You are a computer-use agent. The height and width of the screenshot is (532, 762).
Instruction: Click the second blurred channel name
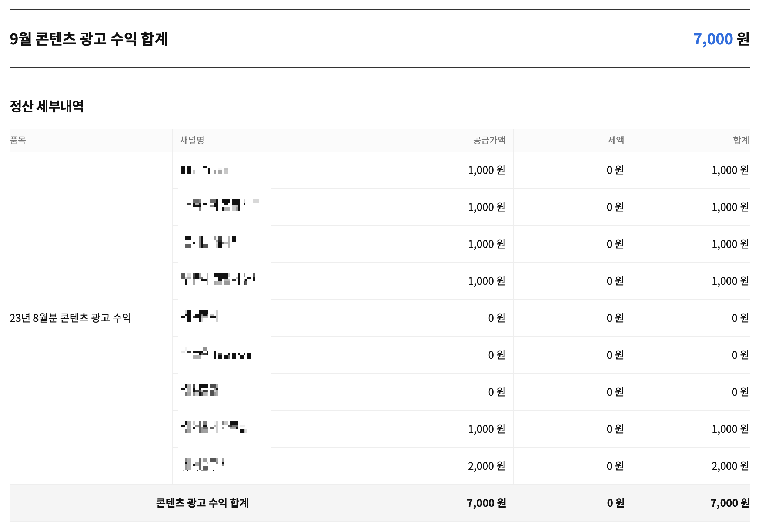coord(222,205)
